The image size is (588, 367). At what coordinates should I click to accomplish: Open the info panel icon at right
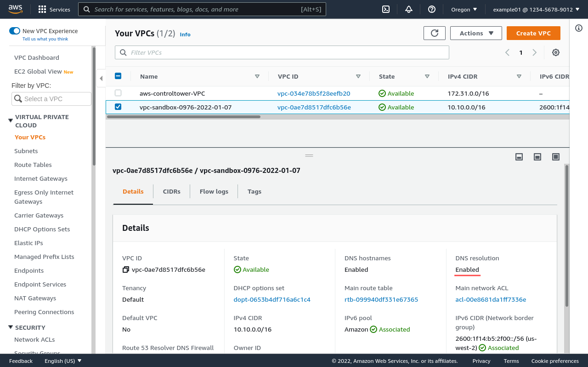click(x=579, y=28)
